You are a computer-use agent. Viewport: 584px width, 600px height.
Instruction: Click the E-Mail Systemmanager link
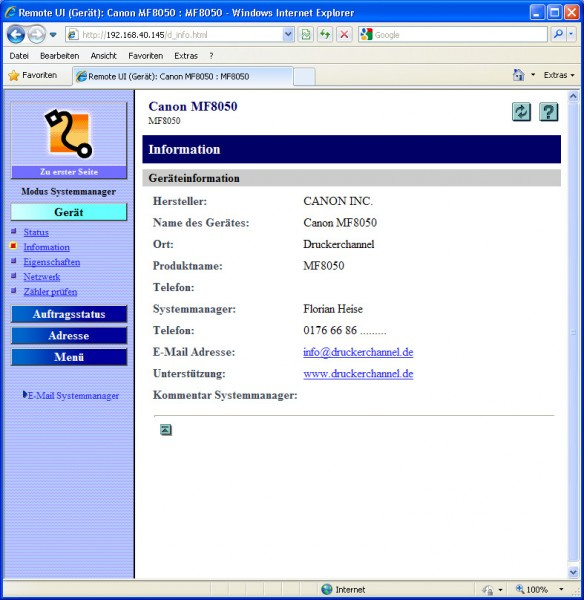click(x=73, y=396)
